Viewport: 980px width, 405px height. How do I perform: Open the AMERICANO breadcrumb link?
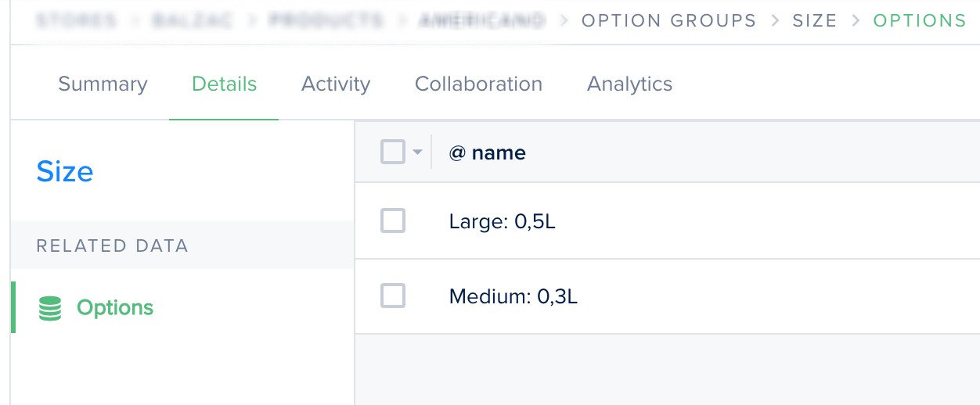tap(482, 20)
